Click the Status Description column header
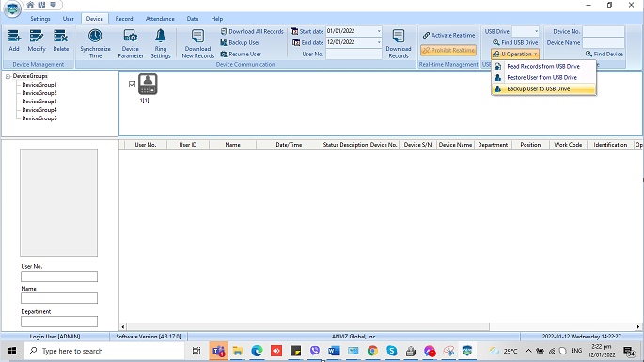This screenshot has height=362, width=644. 345,145
